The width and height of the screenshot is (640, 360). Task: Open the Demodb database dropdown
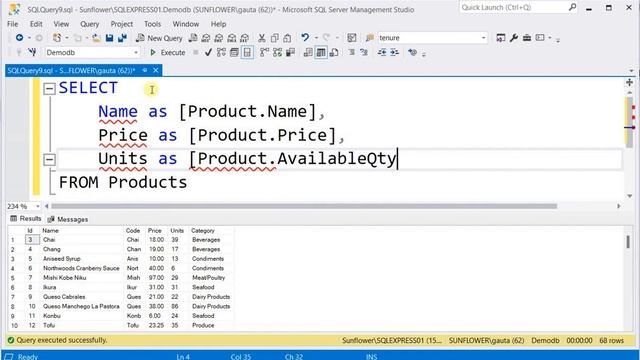pyautogui.click(x=136, y=52)
